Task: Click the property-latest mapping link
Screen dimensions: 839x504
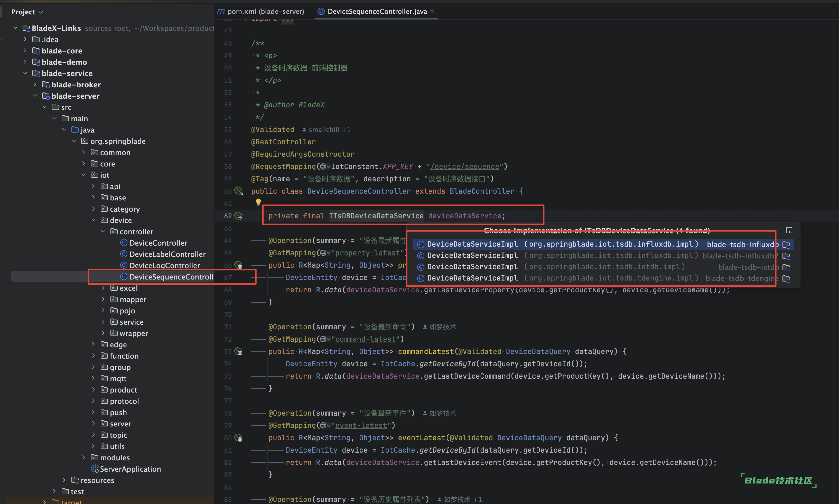Action: click(367, 253)
